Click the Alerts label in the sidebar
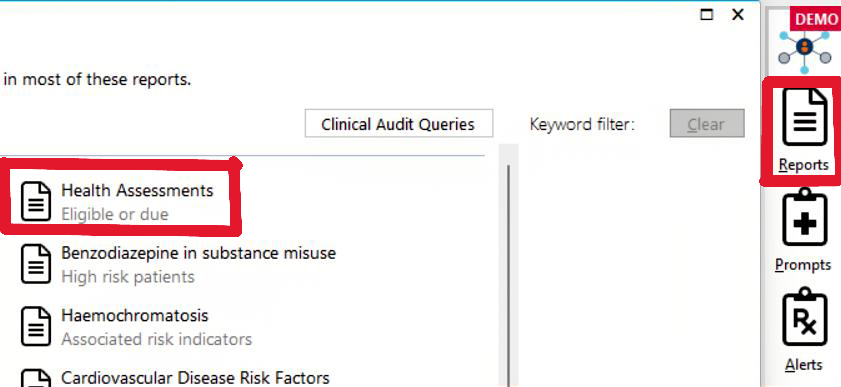 click(803, 364)
